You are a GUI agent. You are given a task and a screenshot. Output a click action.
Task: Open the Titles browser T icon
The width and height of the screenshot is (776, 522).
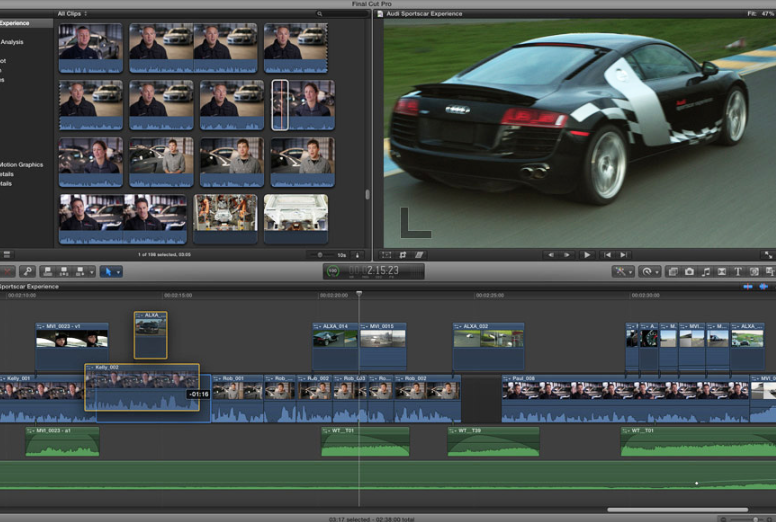tap(738, 271)
